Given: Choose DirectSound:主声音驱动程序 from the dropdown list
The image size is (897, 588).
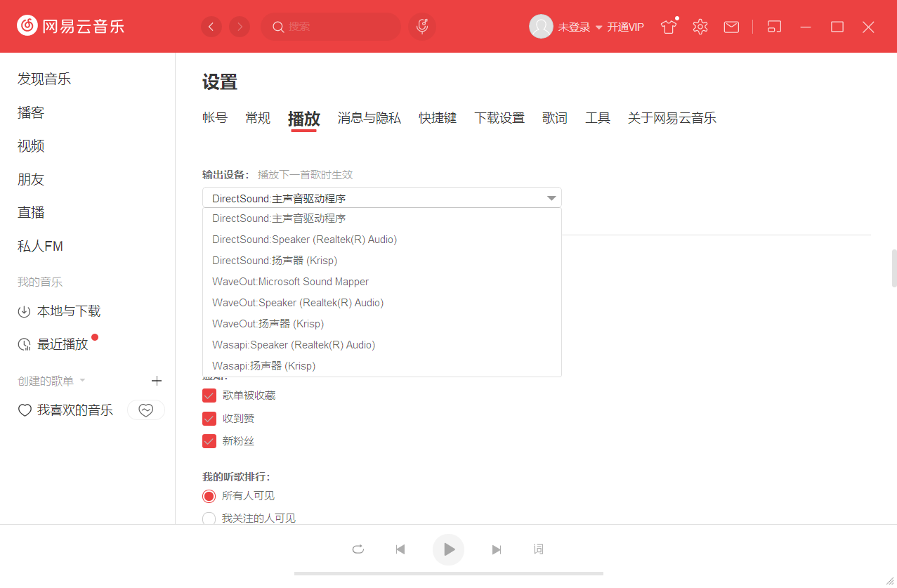Looking at the screenshot, I should (382, 218).
